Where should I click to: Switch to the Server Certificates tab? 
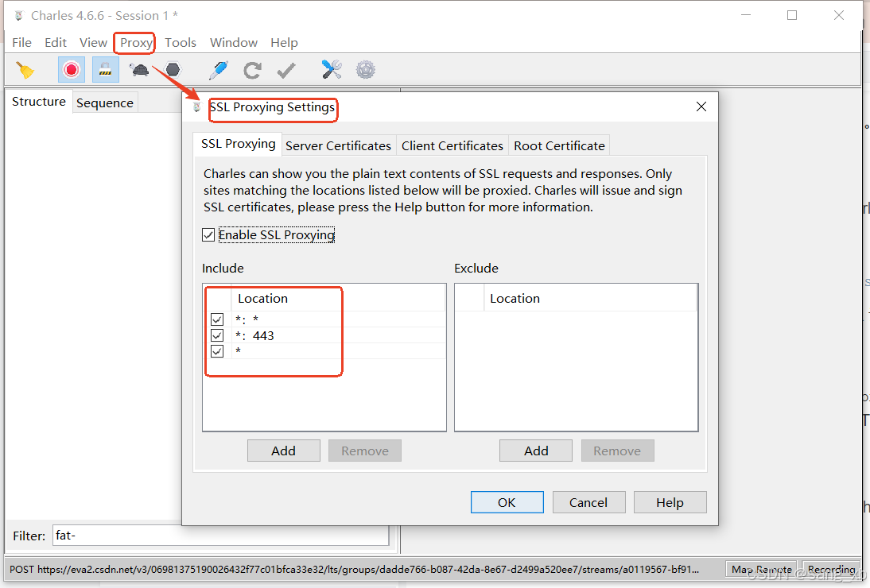(x=339, y=145)
